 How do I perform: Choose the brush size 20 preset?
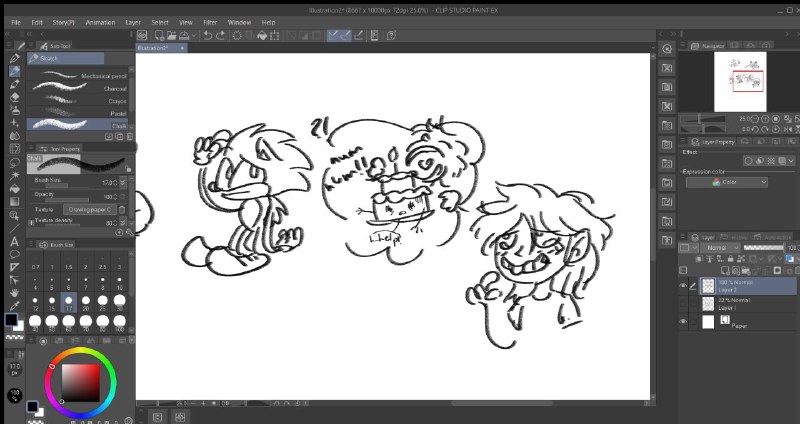pyautogui.click(x=85, y=303)
